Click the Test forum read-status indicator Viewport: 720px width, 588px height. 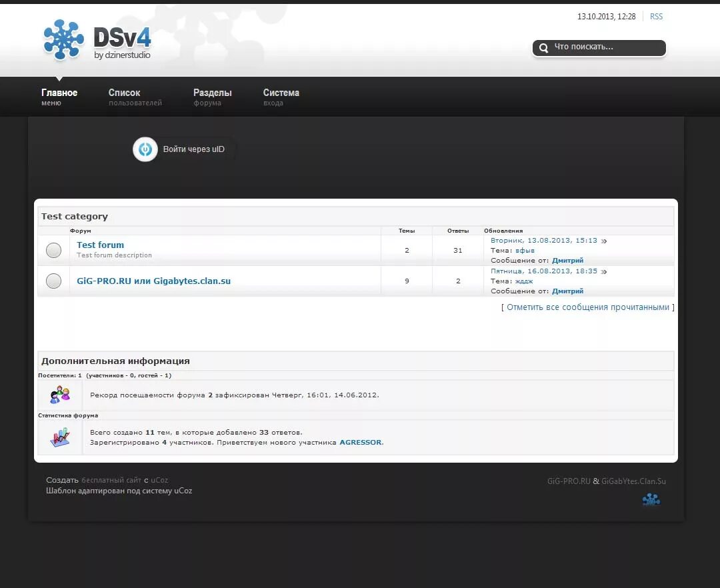point(53,250)
